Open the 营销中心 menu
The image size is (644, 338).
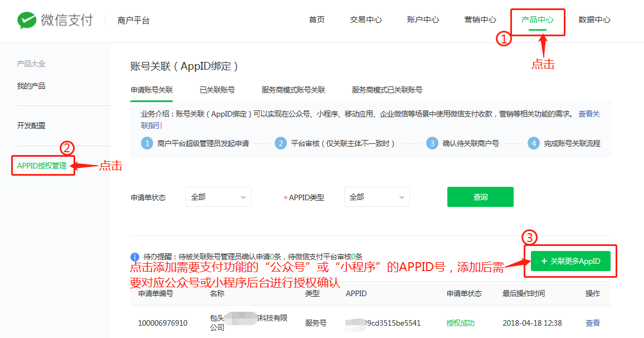pos(480,20)
